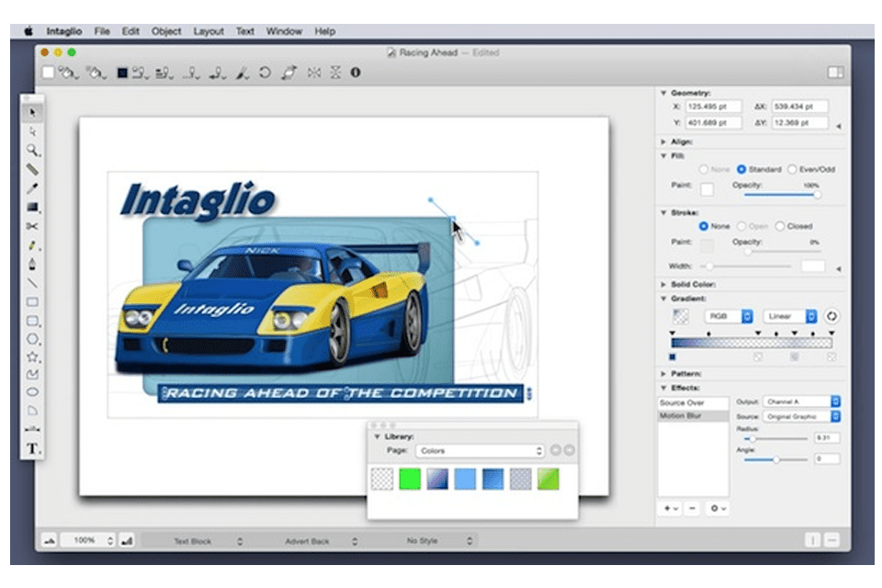Choose the Star shape tool
This screenshot has width=882, height=588.
coord(32,356)
